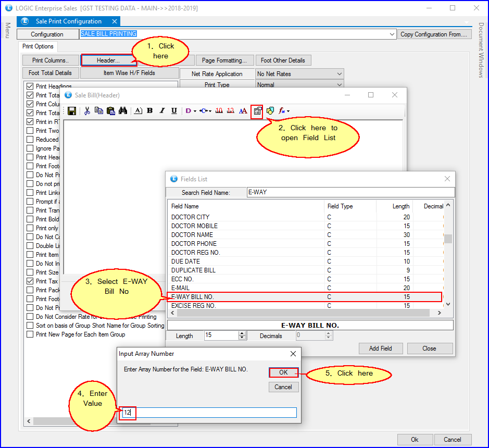Click the Save icon in header editor
Viewport: 489px width, 448px height.
point(72,111)
